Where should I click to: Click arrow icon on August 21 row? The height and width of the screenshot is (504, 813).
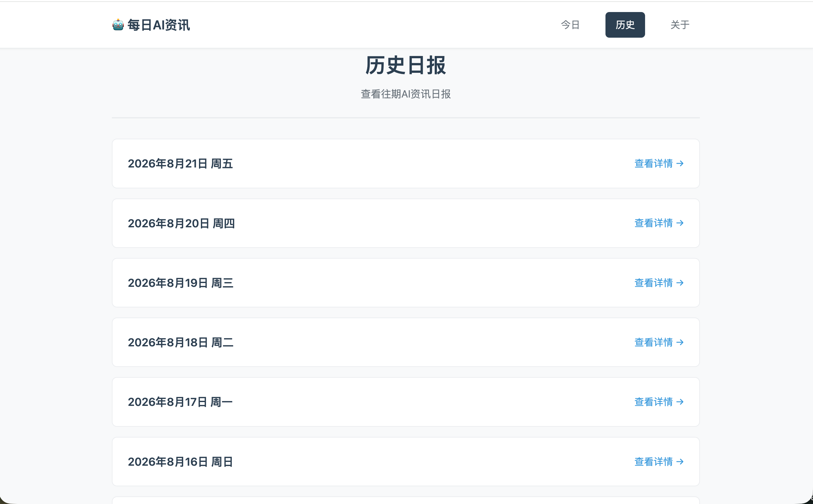point(680,163)
